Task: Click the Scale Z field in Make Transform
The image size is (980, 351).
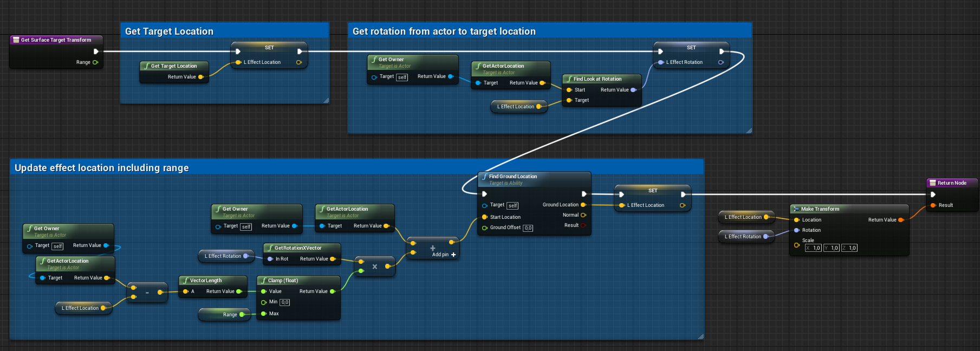Action: point(849,248)
